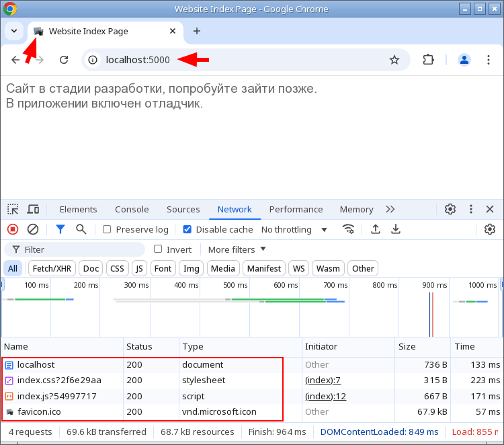This screenshot has width=504, height=445.
Task: Clear the network log
Action: point(33,229)
